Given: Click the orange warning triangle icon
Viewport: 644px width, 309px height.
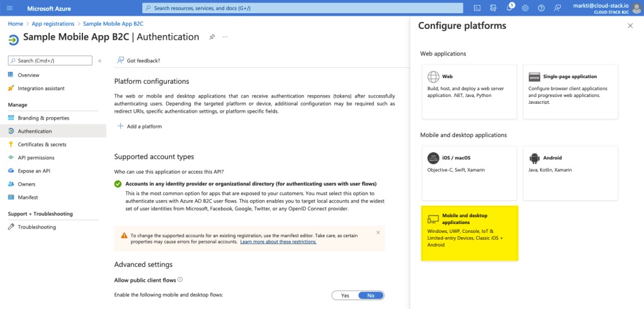Looking at the screenshot, I should (x=124, y=235).
